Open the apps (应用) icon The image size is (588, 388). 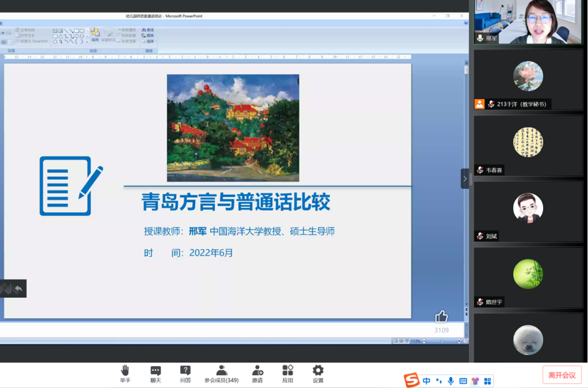tap(287, 370)
